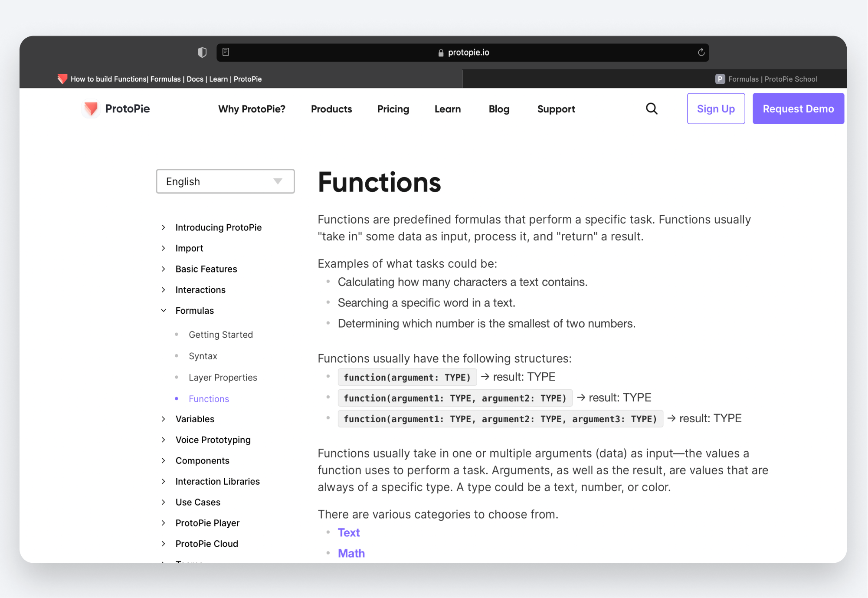The height and width of the screenshot is (598, 868).
Task: Click the Sign Up button
Action: click(716, 108)
